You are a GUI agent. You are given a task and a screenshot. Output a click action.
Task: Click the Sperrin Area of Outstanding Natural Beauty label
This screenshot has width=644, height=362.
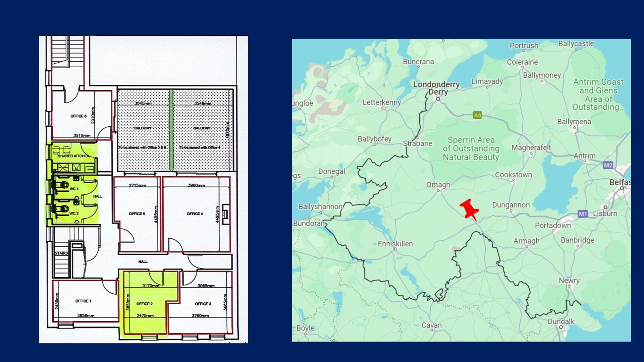point(471,148)
